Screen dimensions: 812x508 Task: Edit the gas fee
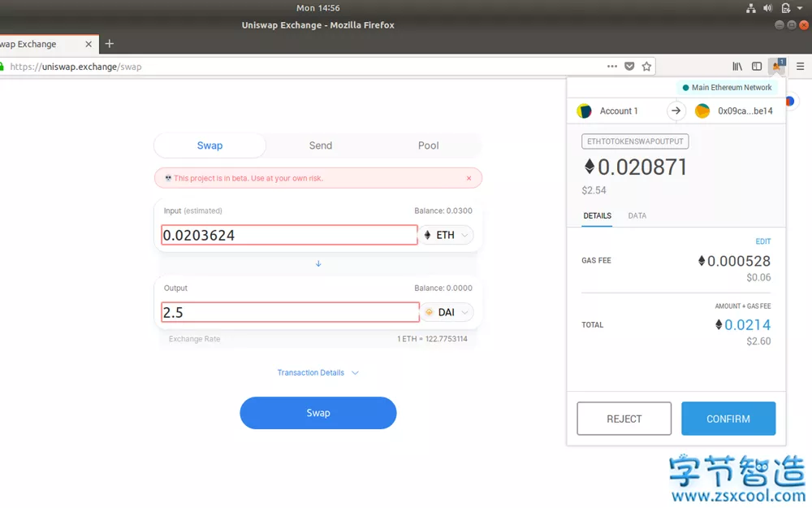[x=762, y=241]
